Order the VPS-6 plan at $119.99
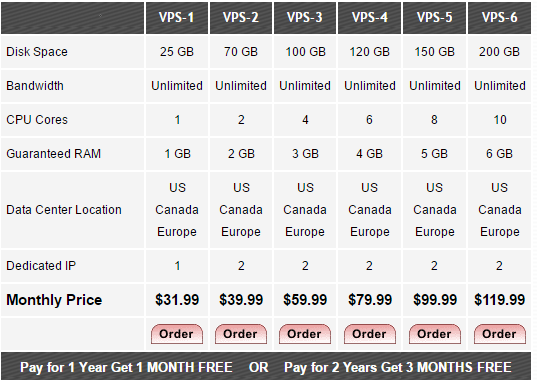The width and height of the screenshot is (537, 380). pyautogui.click(x=500, y=334)
